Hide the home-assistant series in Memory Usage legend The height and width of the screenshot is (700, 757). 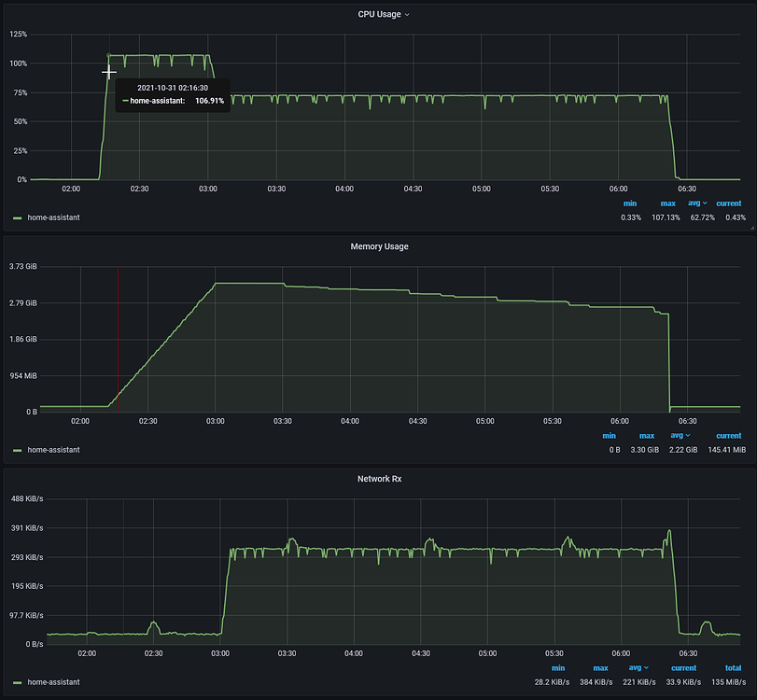coord(55,449)
